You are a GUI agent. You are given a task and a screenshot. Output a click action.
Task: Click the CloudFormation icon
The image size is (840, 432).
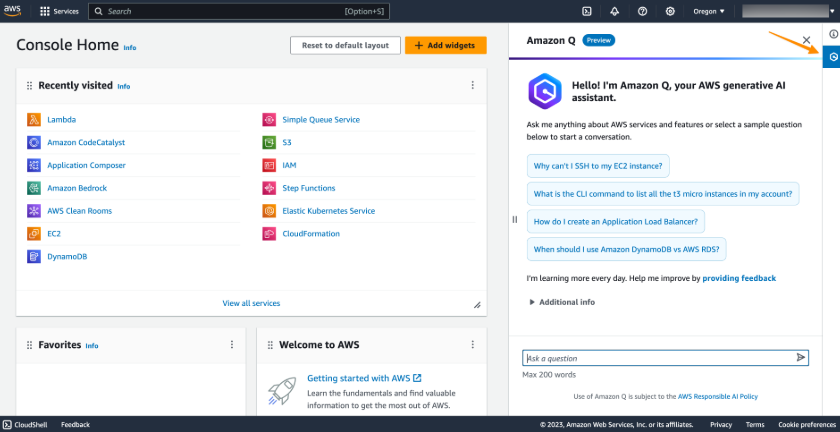coord(269,234)
